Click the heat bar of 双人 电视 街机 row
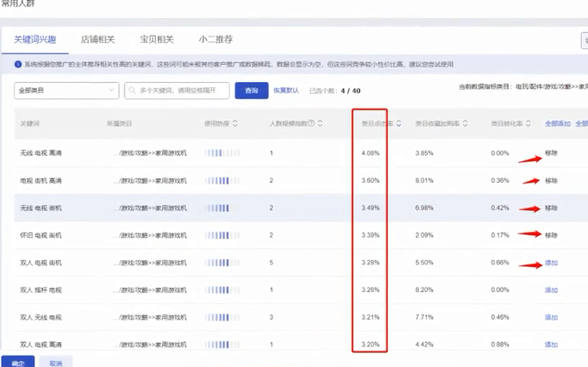The height and width of the screenshot is (367, 588). 222,263
